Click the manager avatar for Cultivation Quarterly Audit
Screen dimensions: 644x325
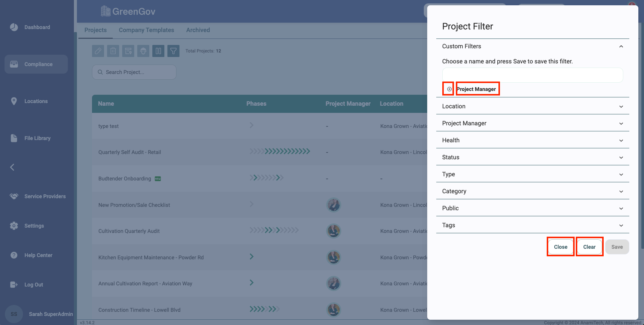pyautogui.click(x=333, y=231)
